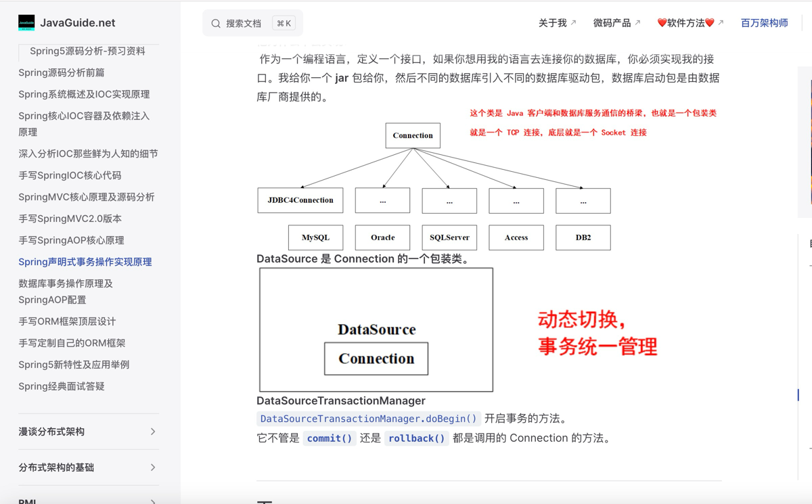Expand the 漫谈分布式架构 section chevron

[153, 432]
